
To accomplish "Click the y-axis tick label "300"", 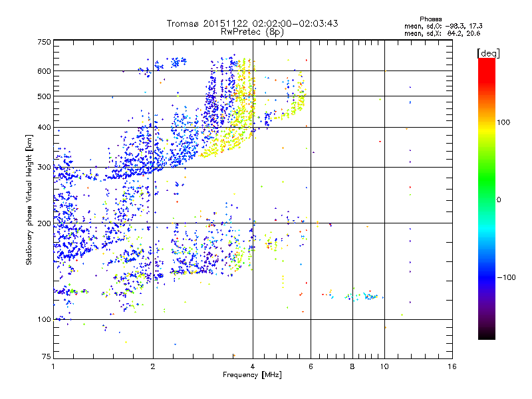I will coord(44,168).
